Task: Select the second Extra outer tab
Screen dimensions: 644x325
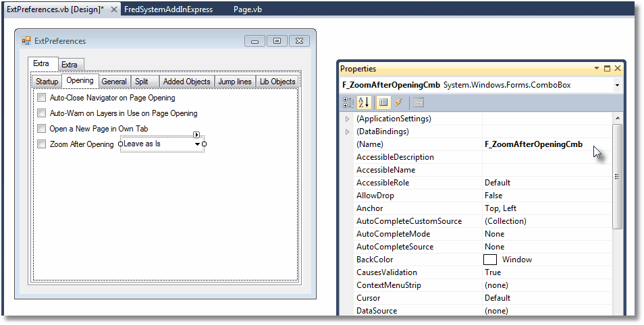Action: point(70,65)
